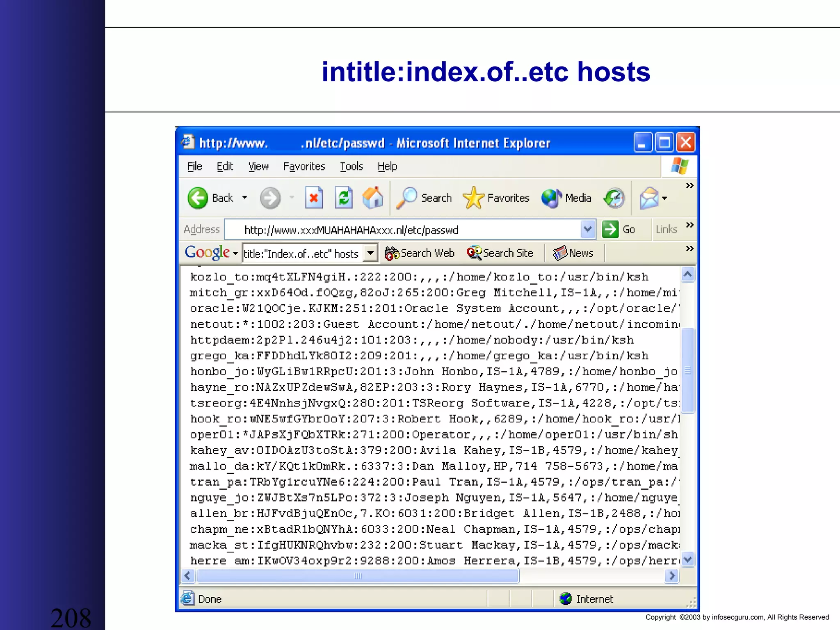Click the grey Forward arrow button

pyautogui.click(x=270, y=198)
